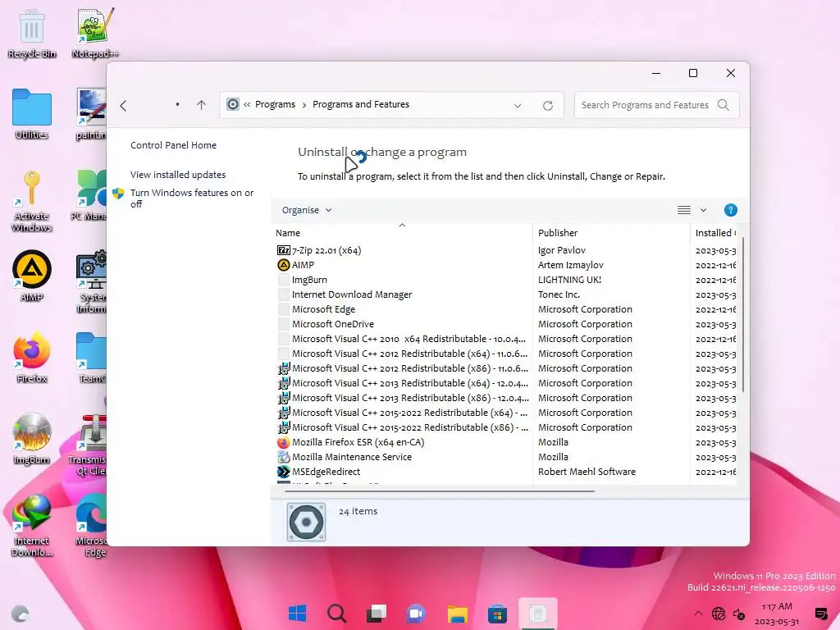Open View installed updates link
This screenshot has height=630, width=840.
point(178,175)
